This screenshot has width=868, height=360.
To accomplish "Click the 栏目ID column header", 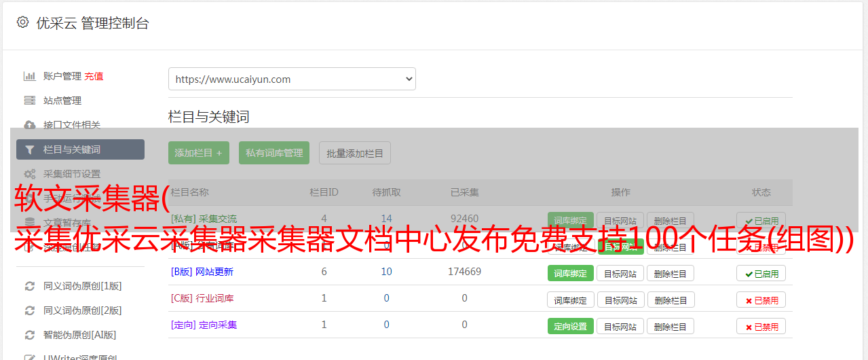I will [x=324, y=192].
